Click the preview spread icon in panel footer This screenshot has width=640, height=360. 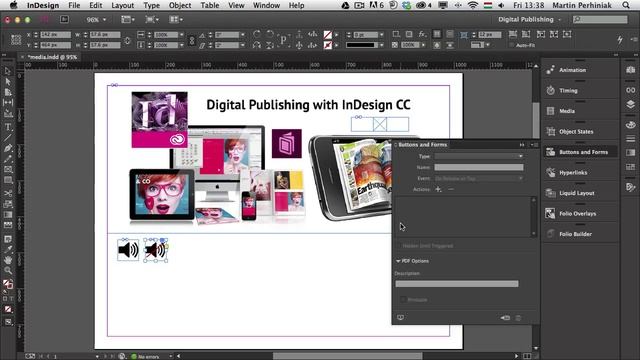(400, 318)
